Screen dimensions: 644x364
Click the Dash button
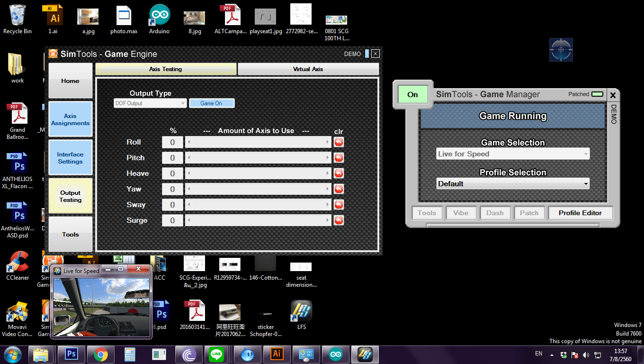495,213
